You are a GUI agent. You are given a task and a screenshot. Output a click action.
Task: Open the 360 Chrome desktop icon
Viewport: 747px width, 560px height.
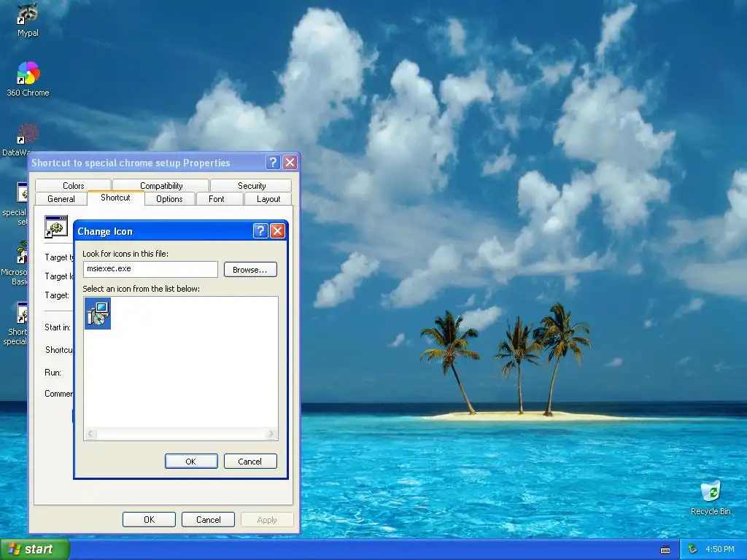point(28,79)
